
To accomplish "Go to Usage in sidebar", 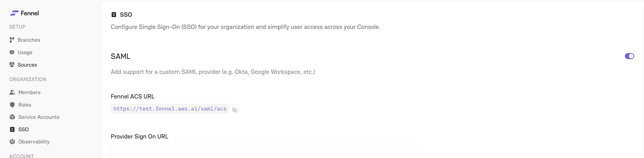I will (x=25, y=52).
